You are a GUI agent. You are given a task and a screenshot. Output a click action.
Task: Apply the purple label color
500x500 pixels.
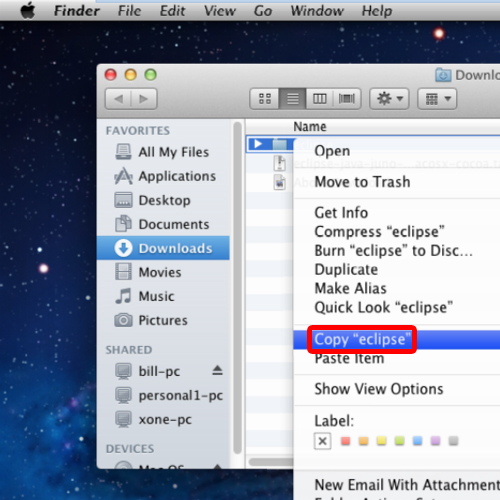pyautogui.click(x=436, y=441)
